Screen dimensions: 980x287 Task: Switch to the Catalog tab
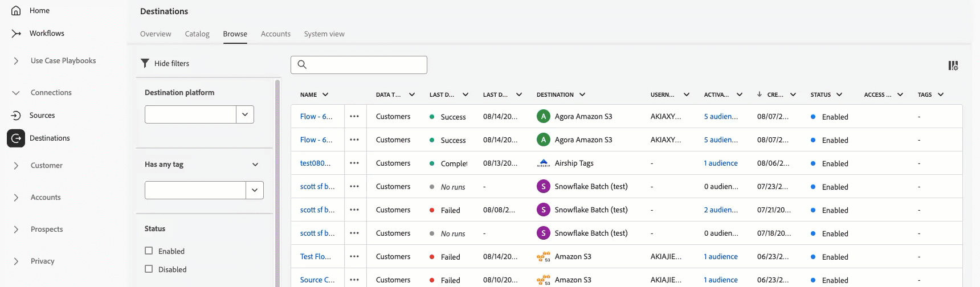[197, 34]
